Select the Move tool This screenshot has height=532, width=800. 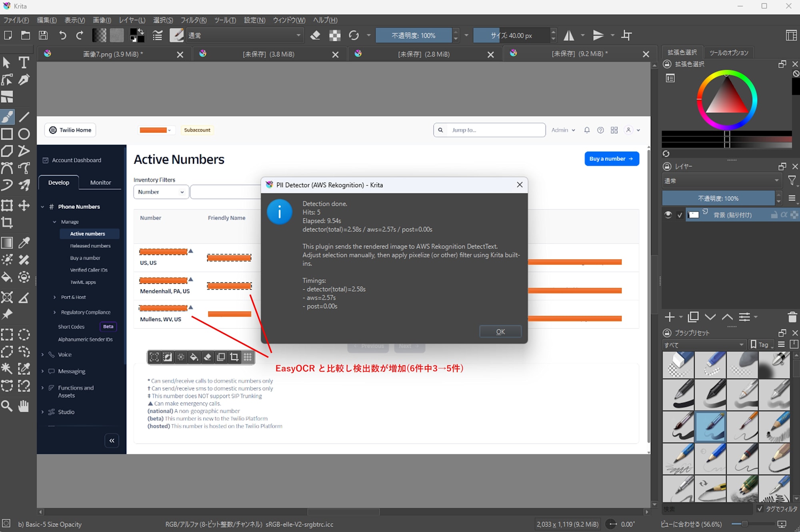[24, 206]
